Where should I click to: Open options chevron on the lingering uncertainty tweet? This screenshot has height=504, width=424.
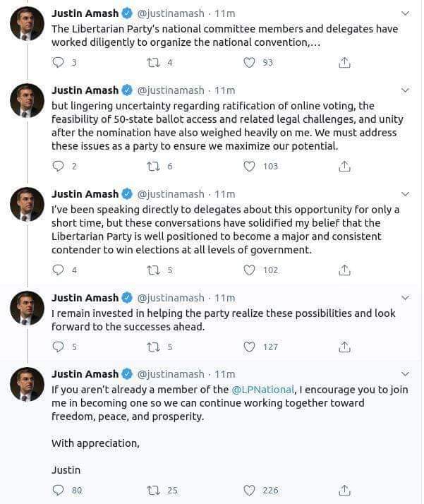405,90
